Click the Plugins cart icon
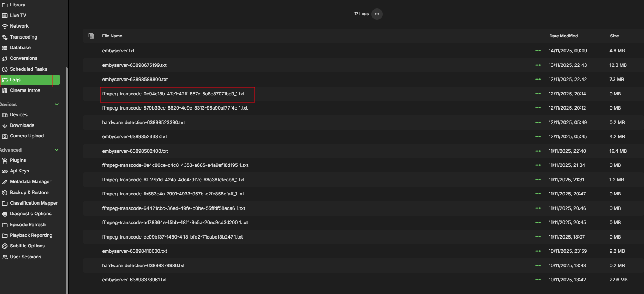The height and width of the screenshot is (294, 644). pos(5,160)
